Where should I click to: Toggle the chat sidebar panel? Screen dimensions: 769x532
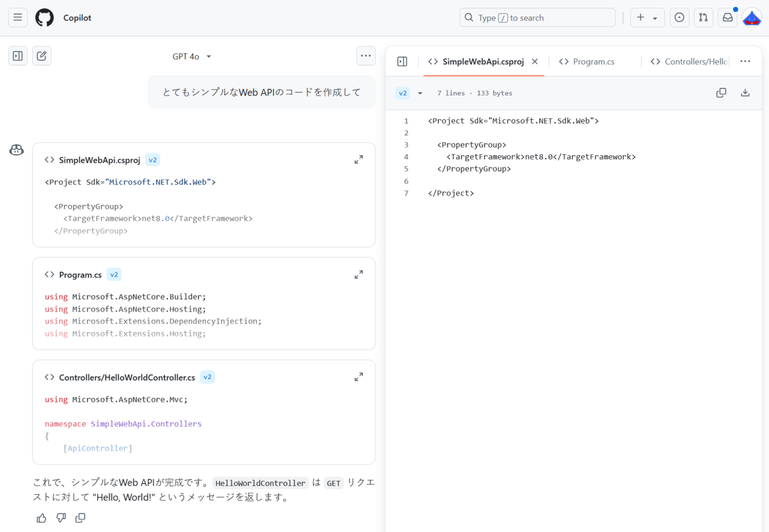point(18,56)
